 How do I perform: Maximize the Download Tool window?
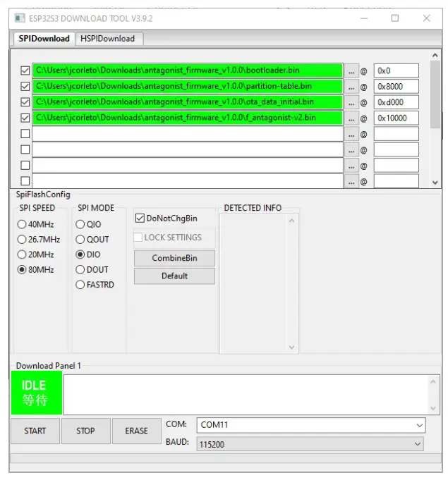[395, 18]
